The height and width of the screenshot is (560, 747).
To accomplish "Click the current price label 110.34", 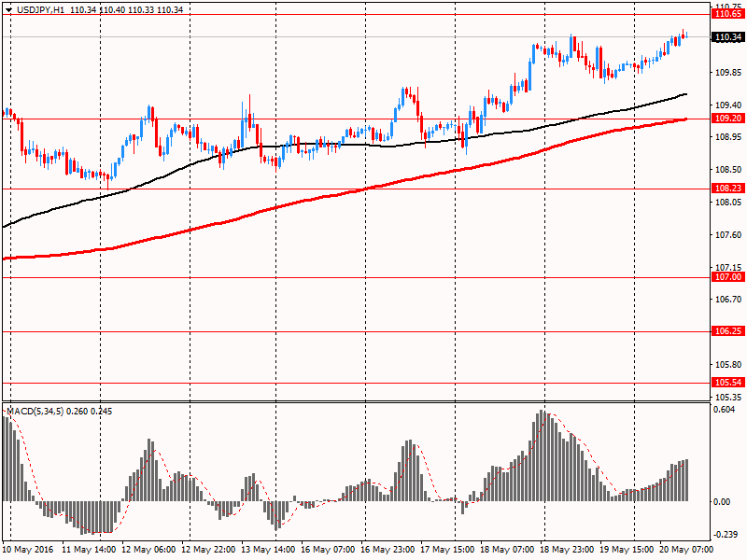I will [726, 37].
